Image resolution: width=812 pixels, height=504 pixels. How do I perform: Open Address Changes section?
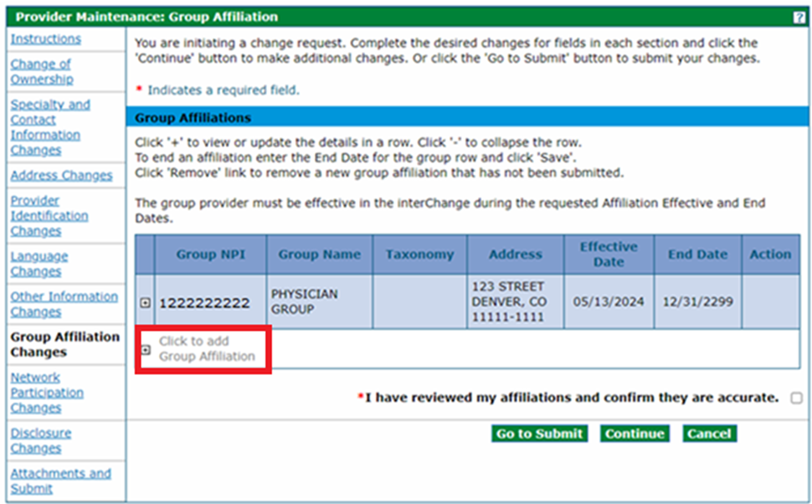tap(61, 176)
